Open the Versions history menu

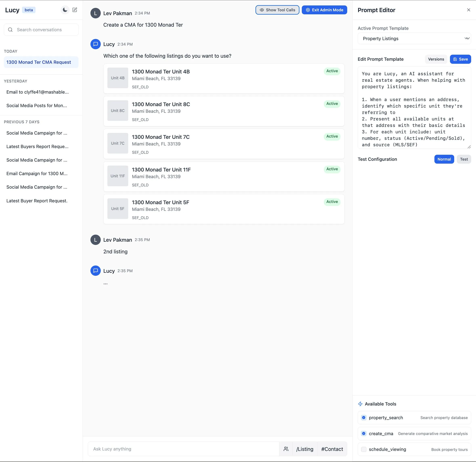(436, 59)
